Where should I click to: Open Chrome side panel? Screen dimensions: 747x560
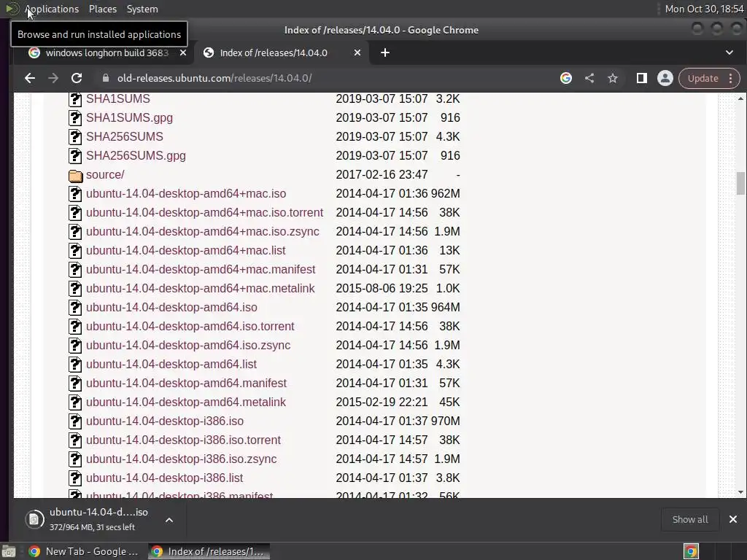tap(642, 78)
